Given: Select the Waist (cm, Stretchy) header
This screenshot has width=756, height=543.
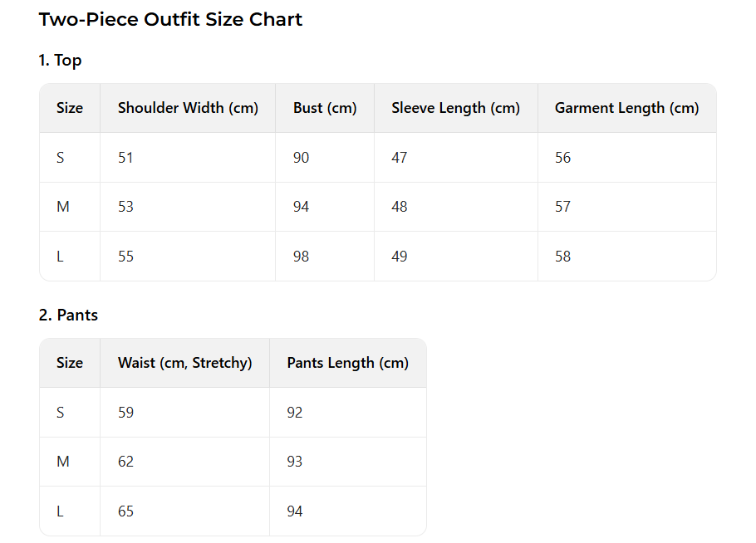Looking at the screenshot, I should 184,363.
